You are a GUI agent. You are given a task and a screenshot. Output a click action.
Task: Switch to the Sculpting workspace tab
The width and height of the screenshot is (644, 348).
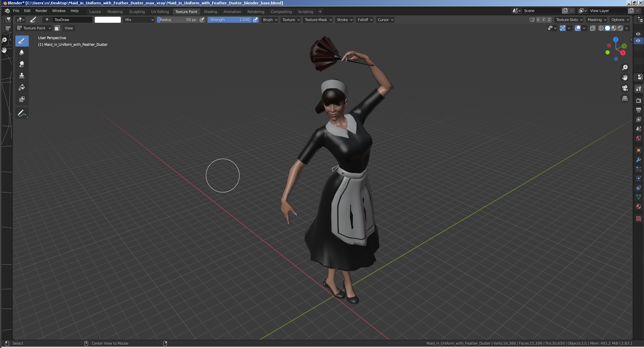(x=137, y=11)
